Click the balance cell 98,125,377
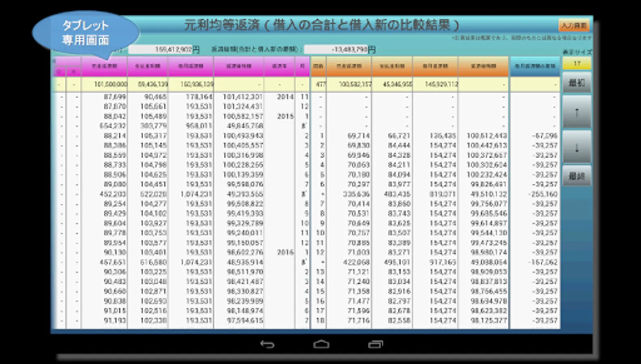The height and width of the screenshot is (364, 641). (489, 320)
